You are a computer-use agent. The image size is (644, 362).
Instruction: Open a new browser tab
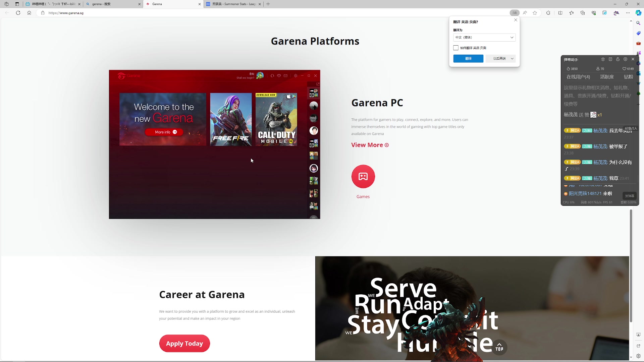pos(268,4)
